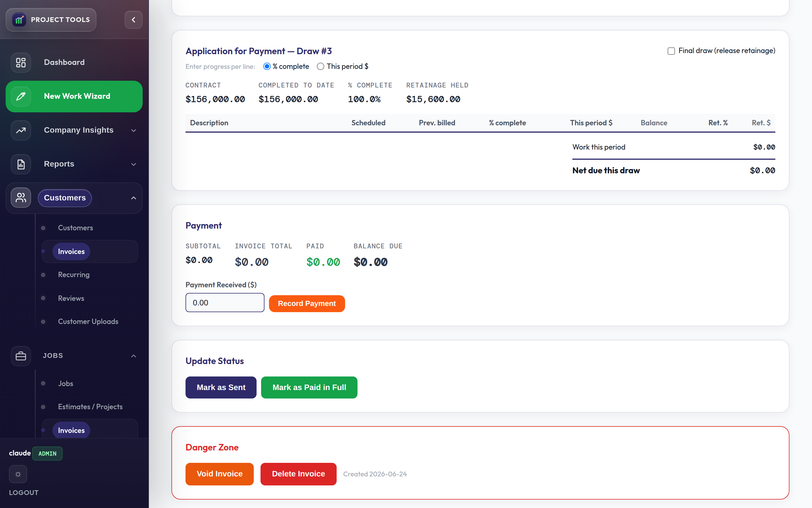Collapse the JOBS section chevron
This screenshot has width=812, height=508.
coord(134,356)
